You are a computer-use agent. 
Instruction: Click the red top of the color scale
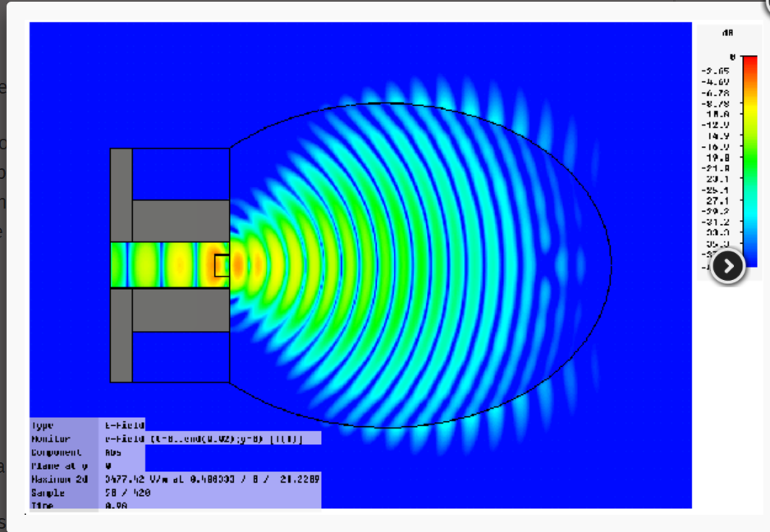tap(749, 61)
